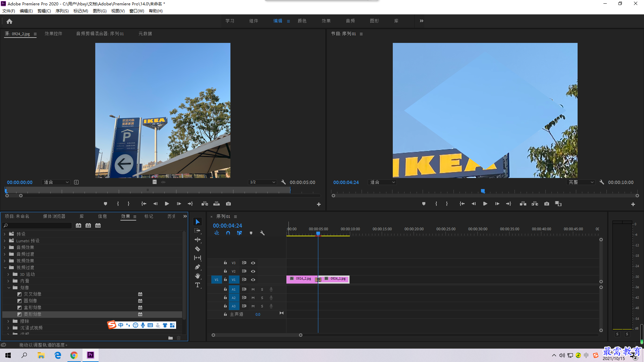Show more workspaces overflow arrows
This screenshot has height=362, width=644.
pyautogui.click(x=421, y=21)
